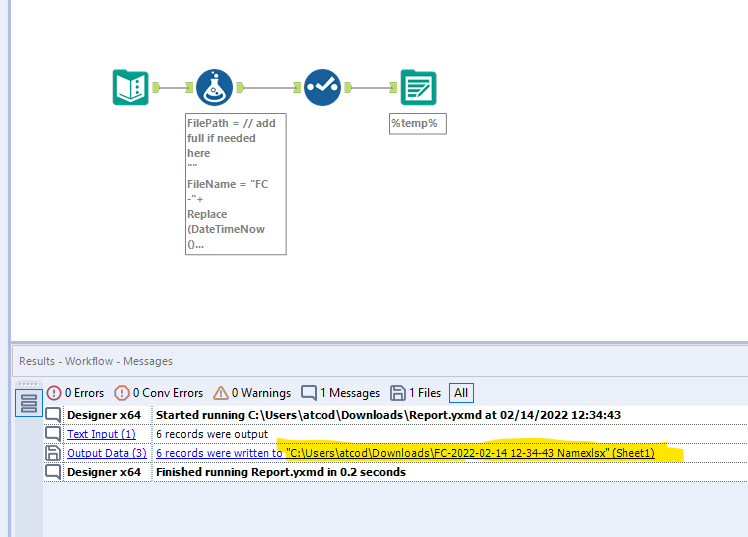Click the message icon beside Started running row
748x537 pixels.
[x=53, y=415]
